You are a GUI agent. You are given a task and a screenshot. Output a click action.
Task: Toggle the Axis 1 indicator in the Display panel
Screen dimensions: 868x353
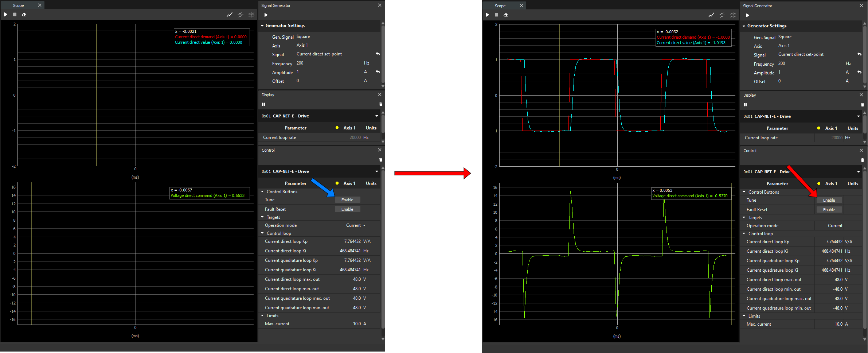337,128
